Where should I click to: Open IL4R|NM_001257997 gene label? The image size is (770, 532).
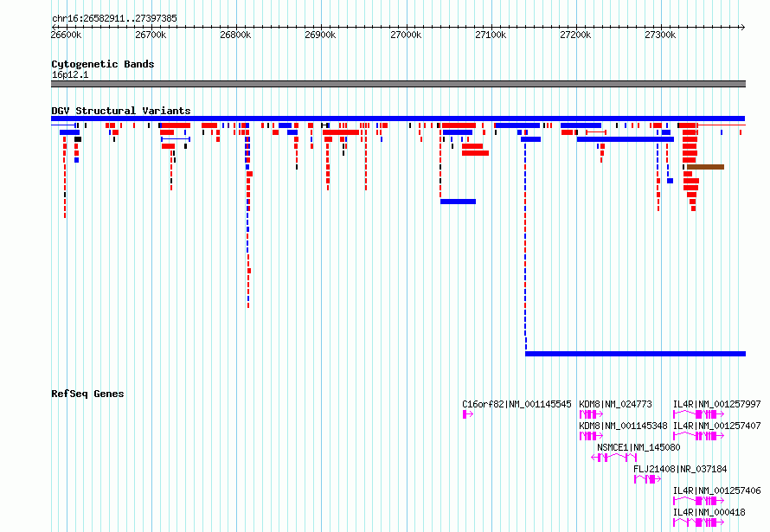tap(716, 404)
